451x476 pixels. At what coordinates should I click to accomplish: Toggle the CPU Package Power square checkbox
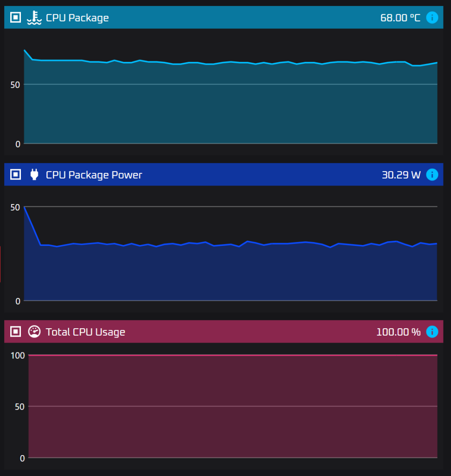15,175
